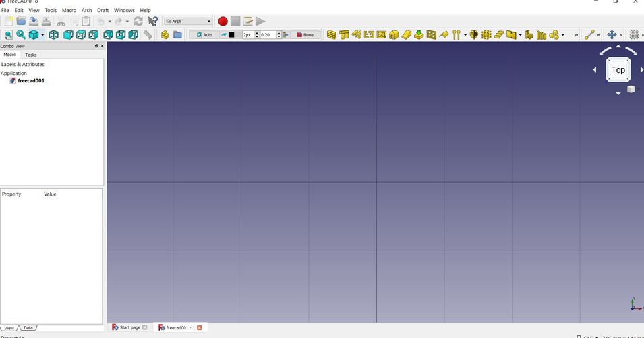Select the Arch Roof tool

[x=444, y=35]
